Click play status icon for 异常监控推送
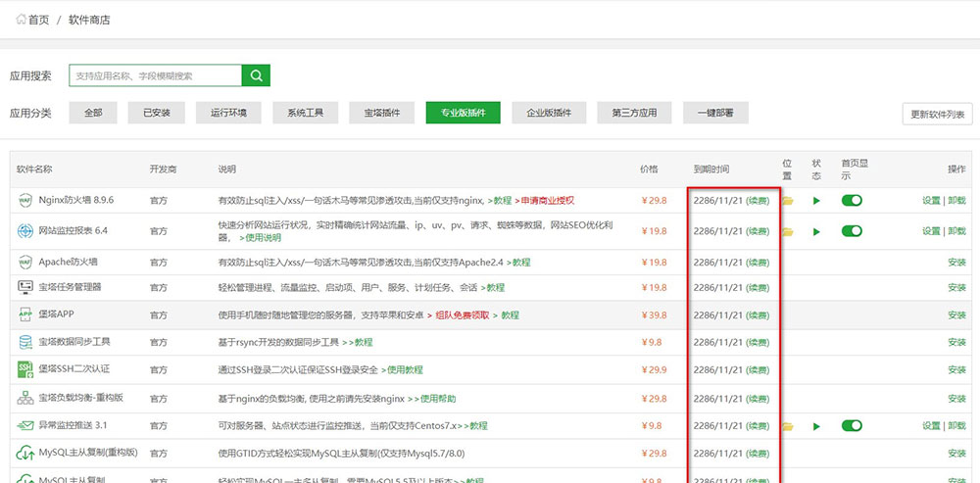The image size is (980, 483). (816, 426)
